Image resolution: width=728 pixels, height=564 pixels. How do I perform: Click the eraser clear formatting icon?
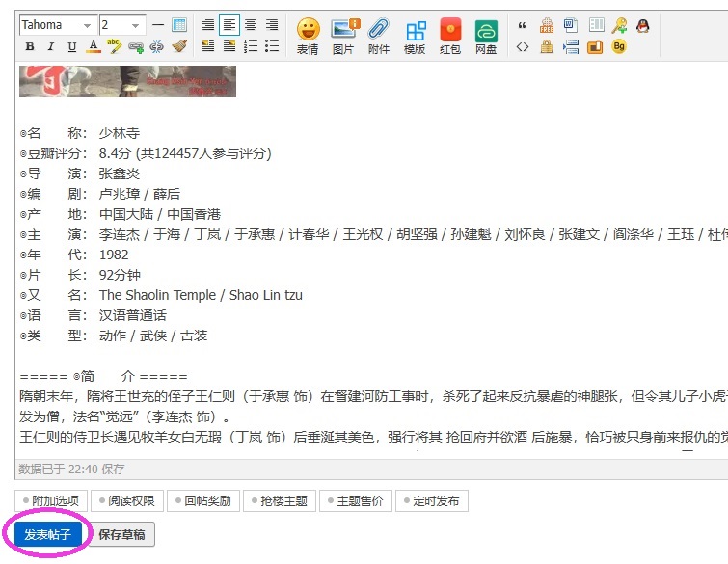coord(179,46)
